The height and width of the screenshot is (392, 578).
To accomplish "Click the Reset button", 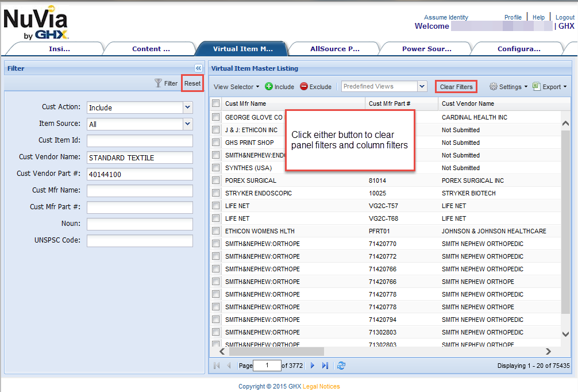I will (x=192, y=83).
